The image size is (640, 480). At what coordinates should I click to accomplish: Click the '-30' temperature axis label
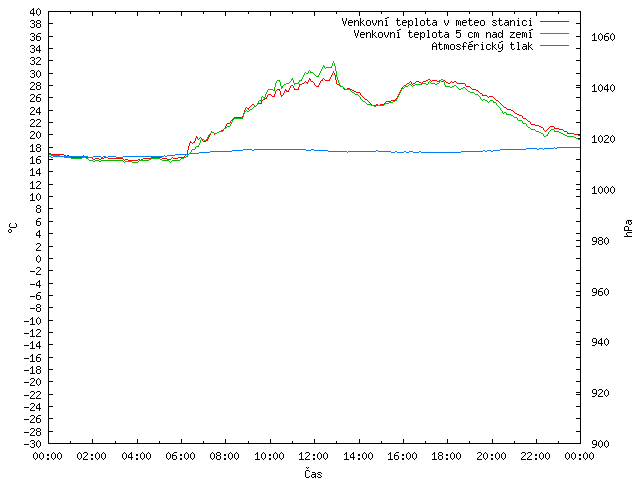click(x=33, y=444)
